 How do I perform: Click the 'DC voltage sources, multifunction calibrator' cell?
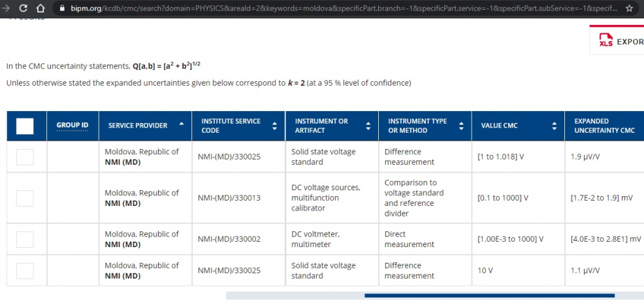tap(332, 198)
